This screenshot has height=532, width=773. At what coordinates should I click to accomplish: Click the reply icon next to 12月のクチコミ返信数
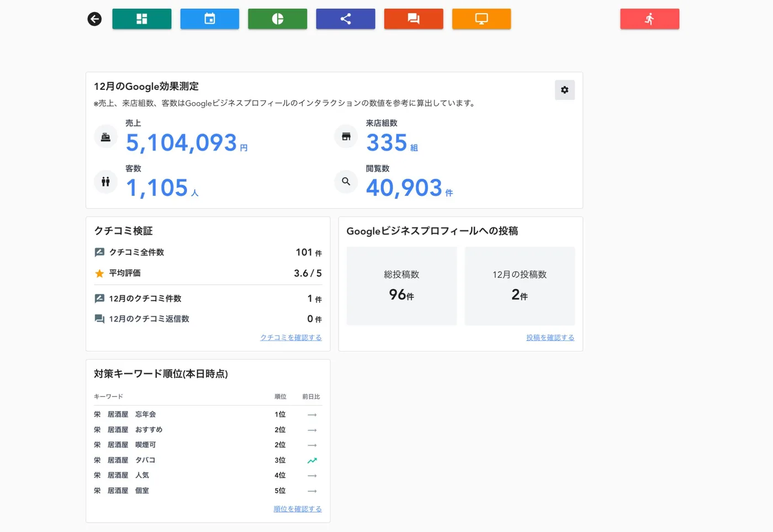(99, 319)
